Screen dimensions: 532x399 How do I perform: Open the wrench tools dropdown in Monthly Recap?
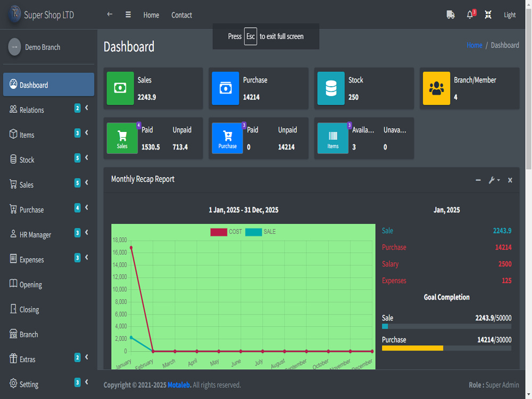(494, 180)
